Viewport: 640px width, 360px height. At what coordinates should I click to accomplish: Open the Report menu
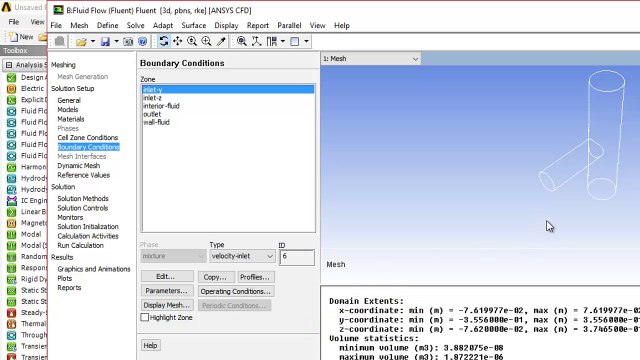tap(258, 25)
